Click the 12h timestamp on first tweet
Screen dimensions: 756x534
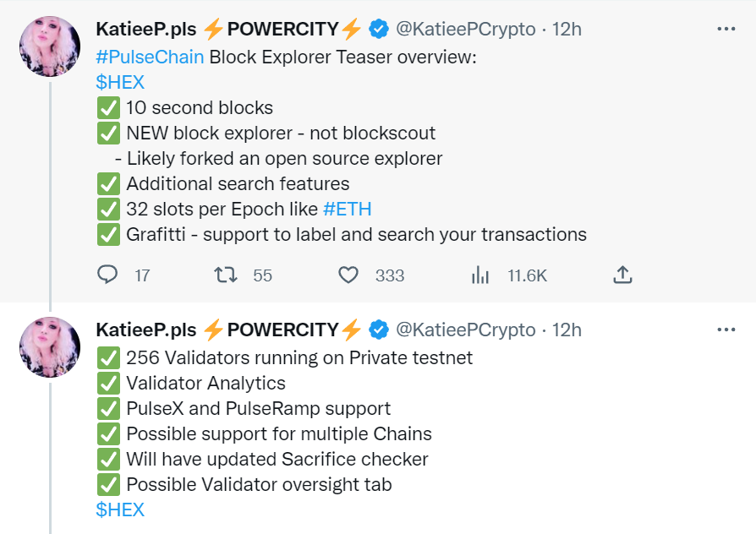point(567,29)
